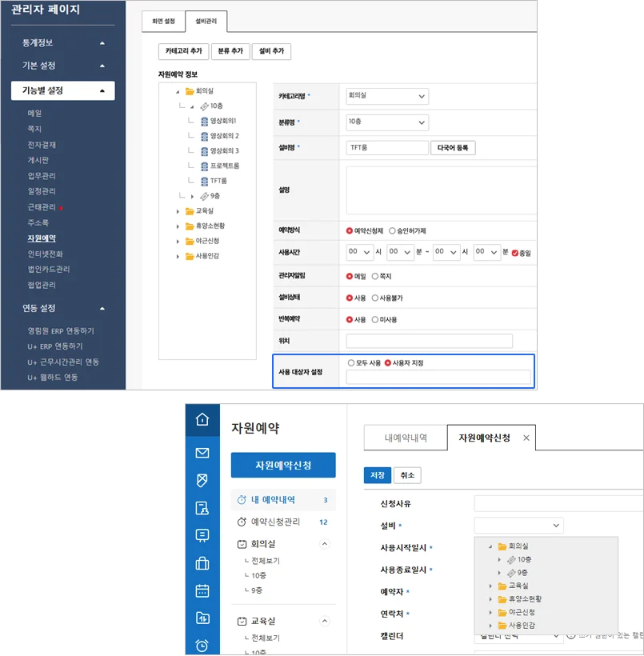
Task: Open the 설비 dropdown in reservation form
Action: (x=518, y=526)
